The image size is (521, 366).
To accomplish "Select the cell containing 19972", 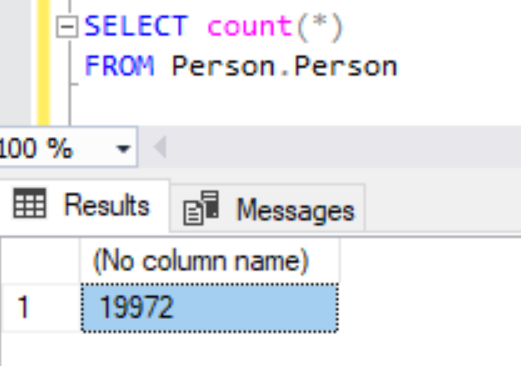I will (x=210, y=307).
